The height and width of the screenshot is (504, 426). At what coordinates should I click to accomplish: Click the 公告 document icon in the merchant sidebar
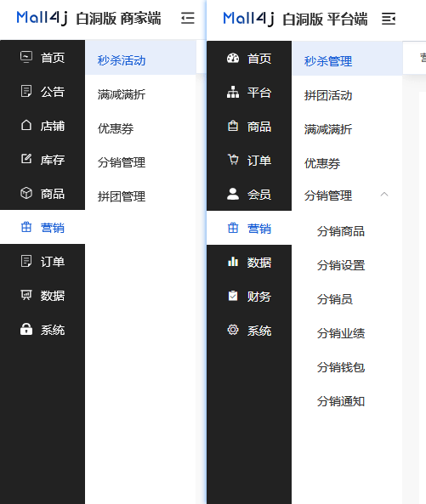point(26,91)
